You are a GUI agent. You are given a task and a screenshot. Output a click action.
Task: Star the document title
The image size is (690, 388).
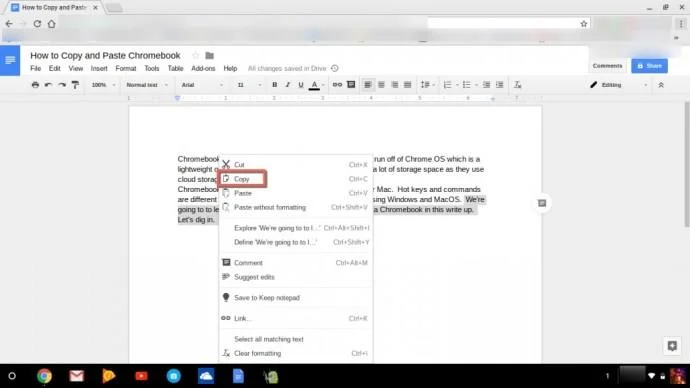pos(196,55)
